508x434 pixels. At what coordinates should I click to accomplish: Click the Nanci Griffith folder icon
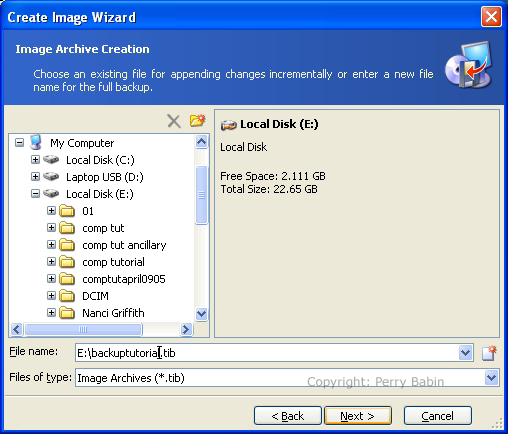click(67, 313)
